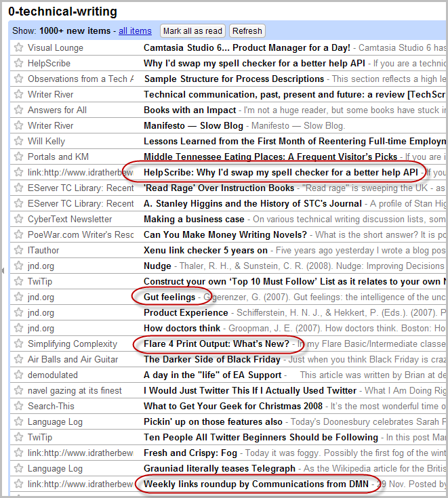The height and width of the screenshot is (498, 448).
Task: Expand the hidden sidebar using left-edge arrow
Action: 3,270
